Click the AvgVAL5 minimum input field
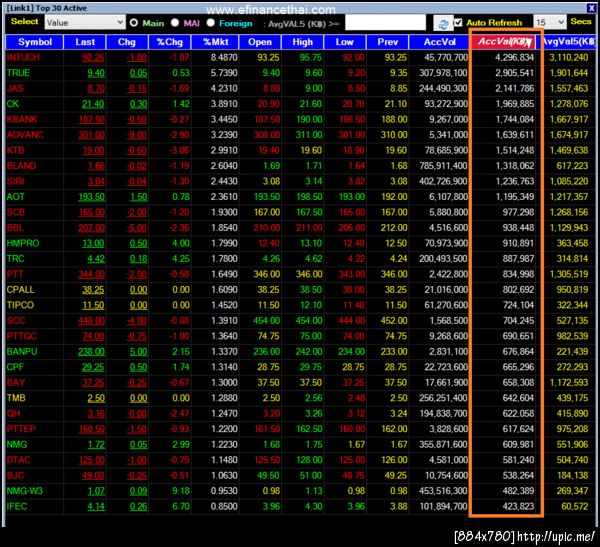The height and width of the screenshot is (547, 600). tap(385, 23)
